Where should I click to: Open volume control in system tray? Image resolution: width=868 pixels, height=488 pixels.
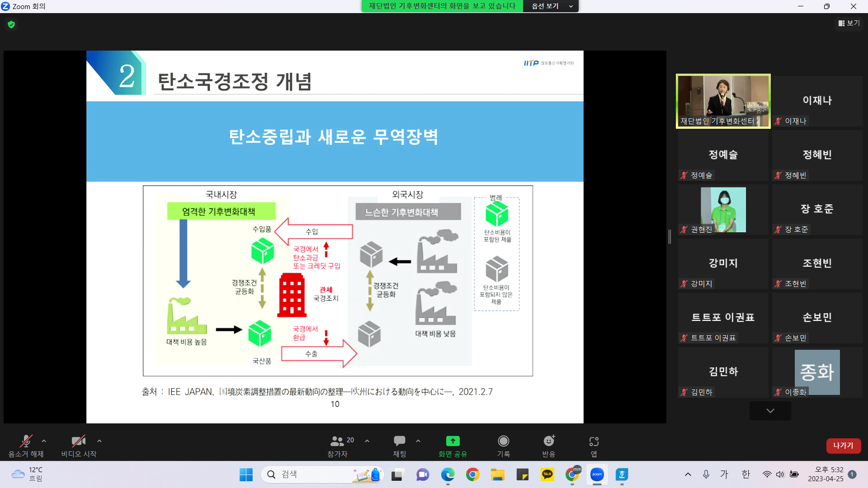[x=780, y=474]
